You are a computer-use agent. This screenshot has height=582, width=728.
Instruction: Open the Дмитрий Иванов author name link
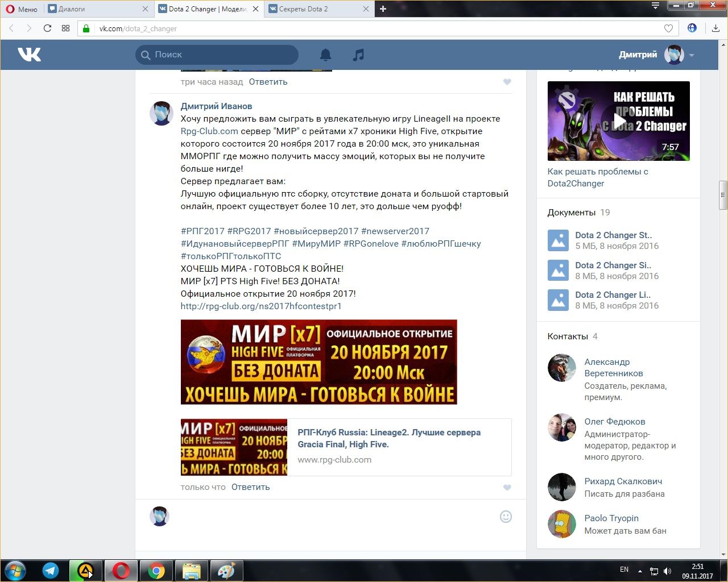(216, 106)
